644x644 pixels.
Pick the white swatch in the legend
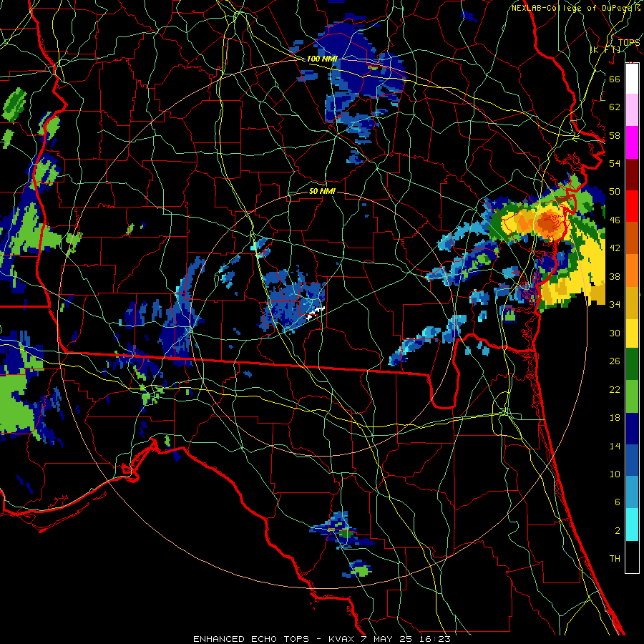pos(632,79)
